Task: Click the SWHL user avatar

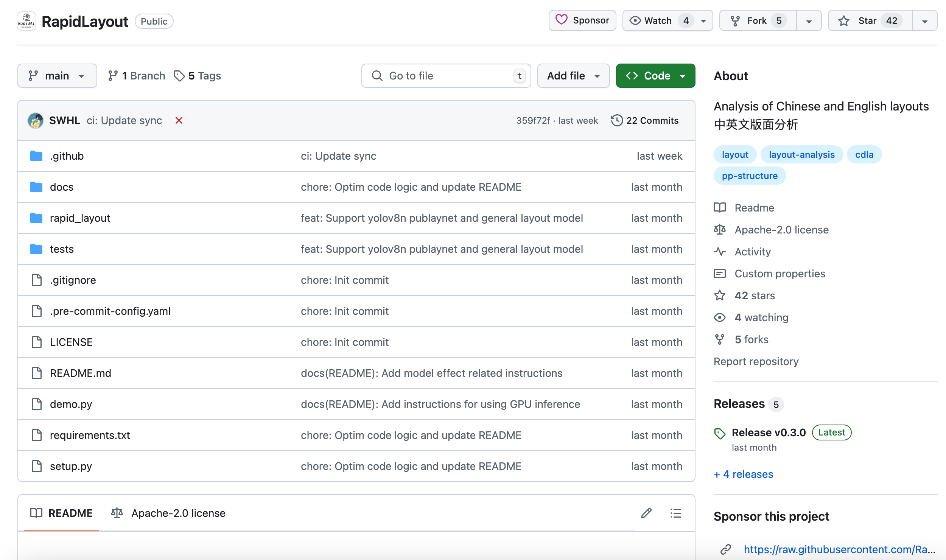Action: pyautogui.click(x=36, y=121)
